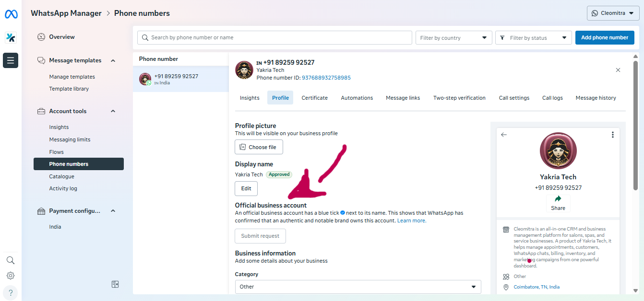Screen dimensions: 644x301
Task: Click the Meta logo icon
Action: pyautogui.click(x=11, y=14)
